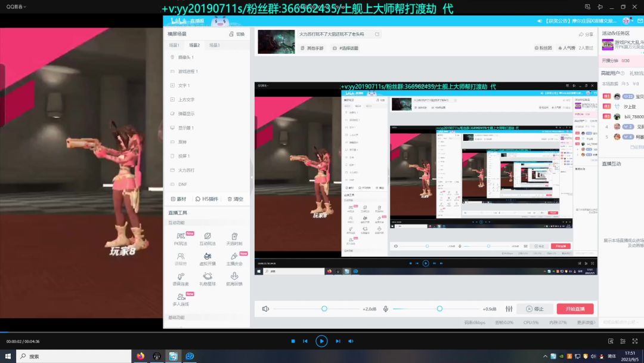
Task: Click the H5插件 plugin button
Action: click(206, 199)
